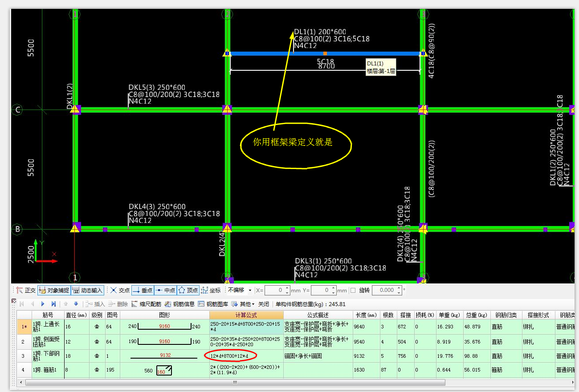
Task: Increase the rotation angle stepper
Action: (399, 288)
